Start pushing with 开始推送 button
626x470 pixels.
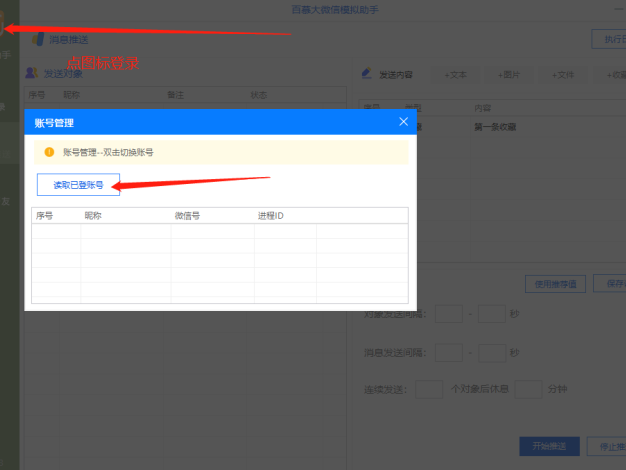point(549,446)
